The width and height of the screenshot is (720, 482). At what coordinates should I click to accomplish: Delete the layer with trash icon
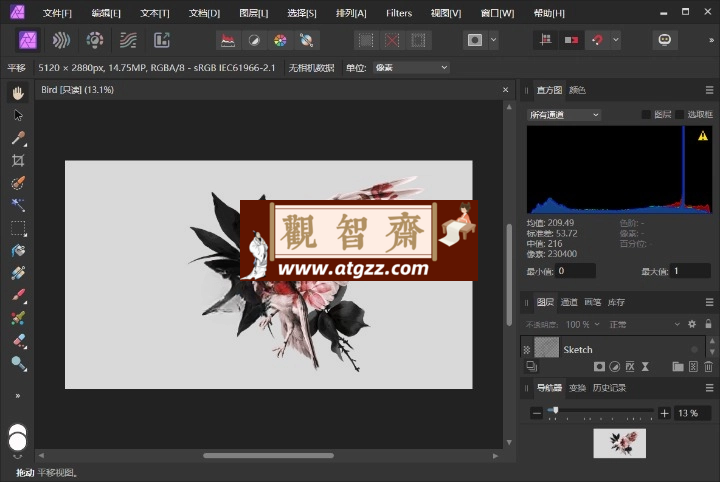click(709, 366)
